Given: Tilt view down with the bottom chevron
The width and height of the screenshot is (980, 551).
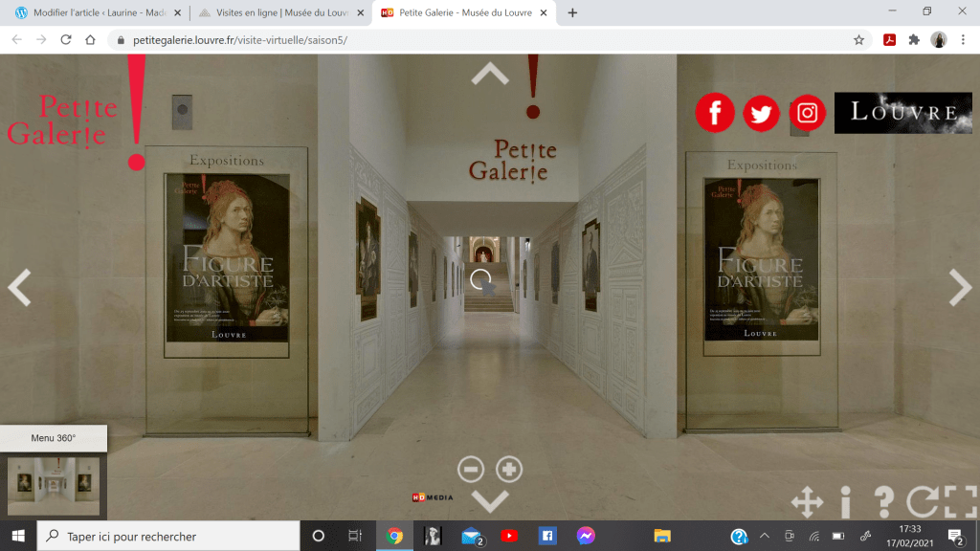Looking at the screenshot, I should (x=490, y=500).
